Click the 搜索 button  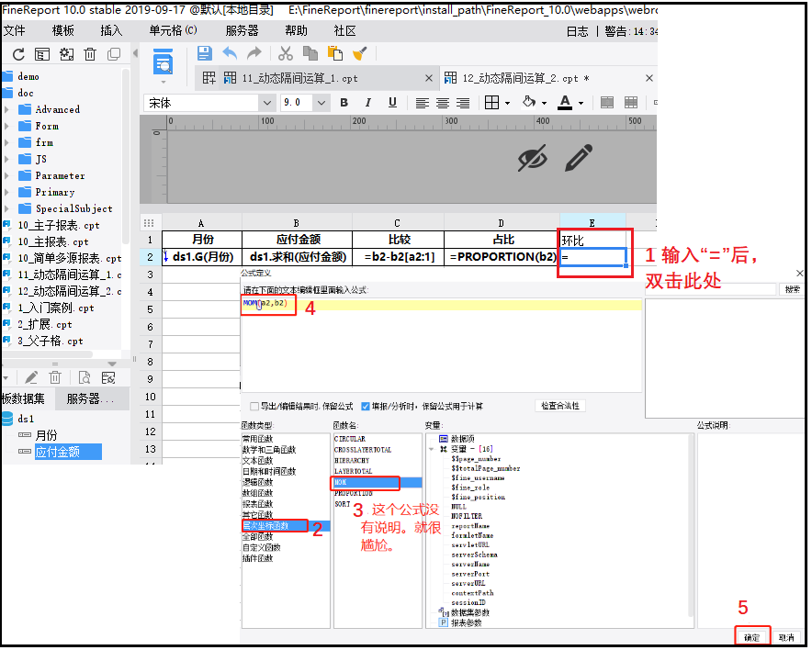pyautogui.click(x=792, y=289)
